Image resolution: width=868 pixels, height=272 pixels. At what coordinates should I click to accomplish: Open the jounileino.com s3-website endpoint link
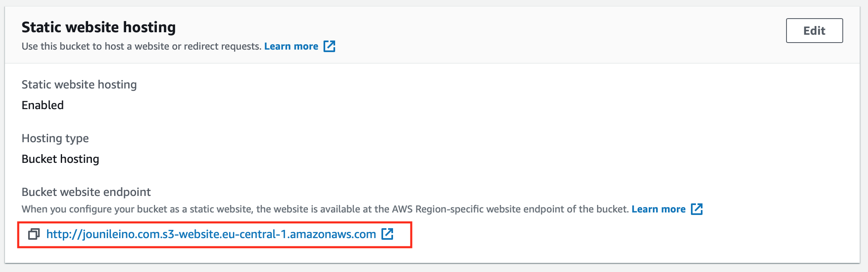(x=211, y=234)
